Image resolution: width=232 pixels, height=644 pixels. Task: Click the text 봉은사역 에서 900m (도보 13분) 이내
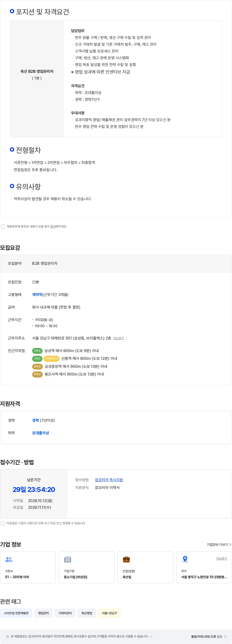pyautogui.click(x=74, y=374)
